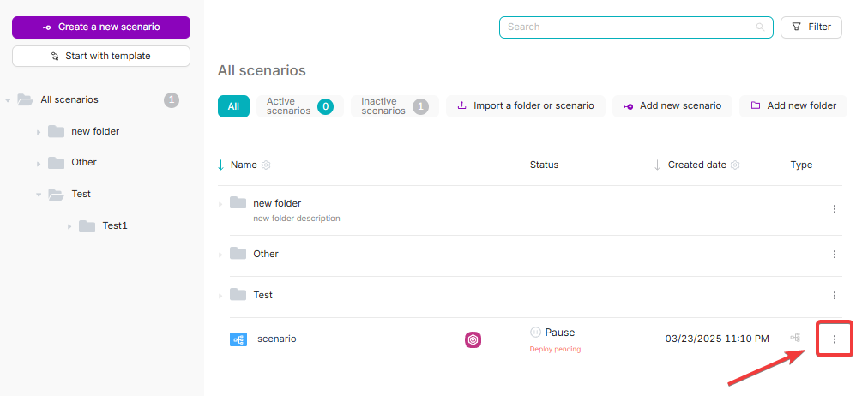Viewport: 868px width, 396px height.
Task: Open the Filter options
Action: coord(811,27)
